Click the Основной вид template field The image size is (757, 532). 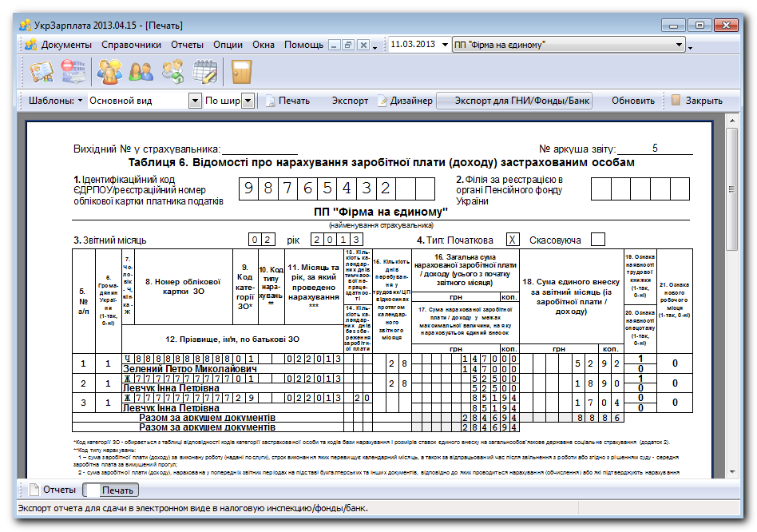(x=139, y=101)
